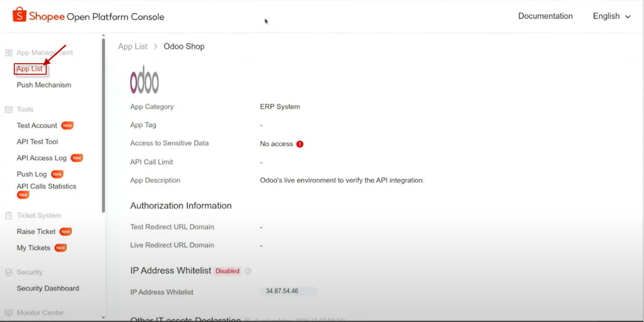This screenshot has height=322, width=644.
Task: Click the New badge under API Calls Statistics
Action: click(x=23, y=195)
